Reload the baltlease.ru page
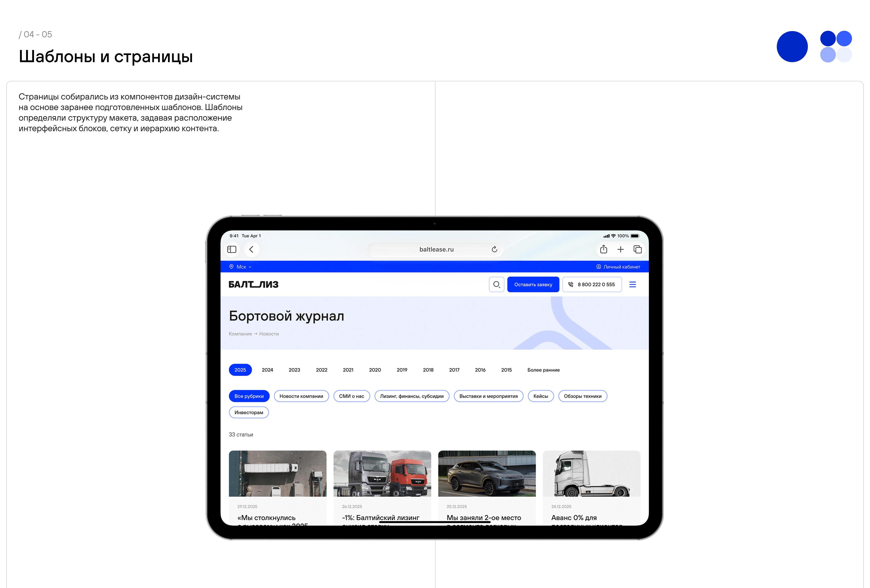This screenshot has height=588, width=870. pyautogui.click(x=494, y=249)
